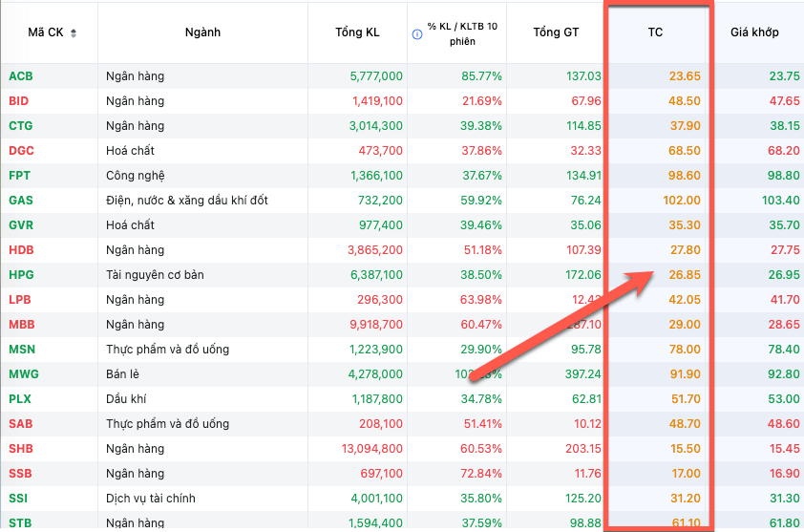The image size is (804, 532).
Task: Click total value 172.06 for HPG
Action: point(582,275)
